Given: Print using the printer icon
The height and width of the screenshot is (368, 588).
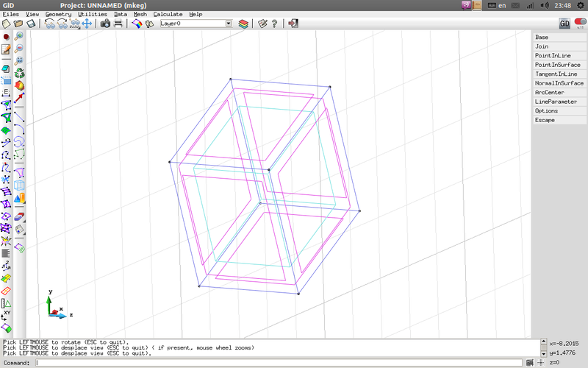Looking at the screenshot, I should 118,24.
